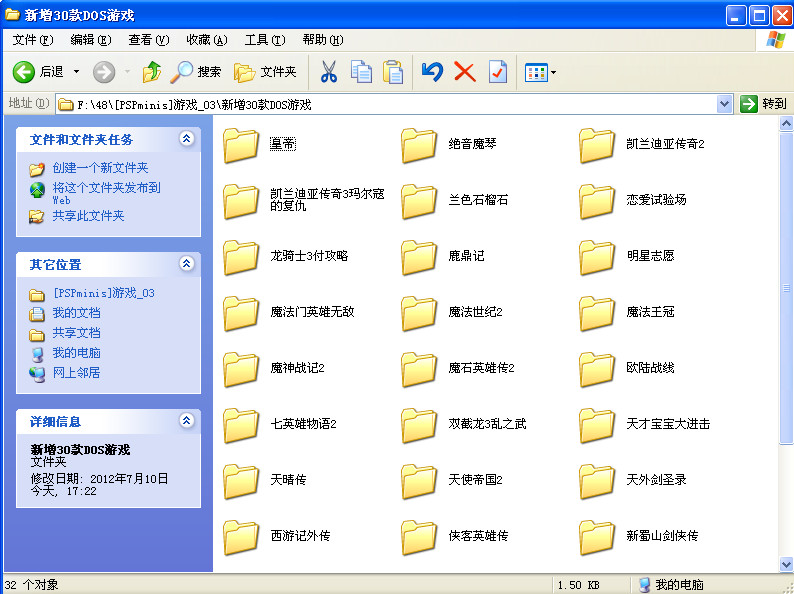Click the vertical scrollbar thumb
Image resolution: width=794 pixels, height=594 pixels.
(786, 288)
